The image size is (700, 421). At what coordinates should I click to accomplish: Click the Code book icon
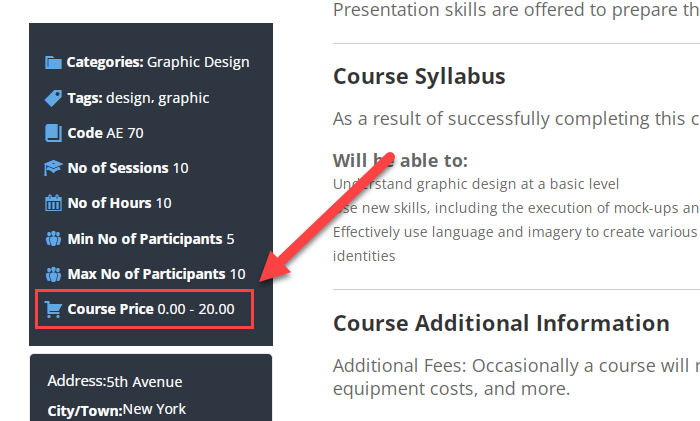coord(53,133)
